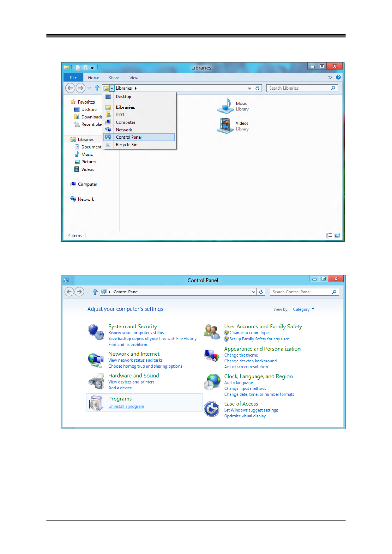Switch to details view in status bar
Viewport: 392px width, 554px height.
329,236
